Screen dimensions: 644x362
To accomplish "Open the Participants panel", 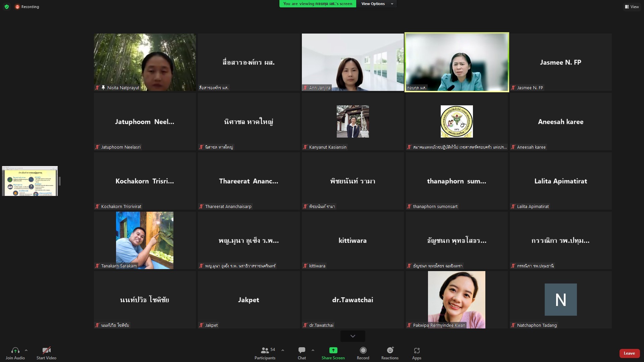I will click(265, 353).
